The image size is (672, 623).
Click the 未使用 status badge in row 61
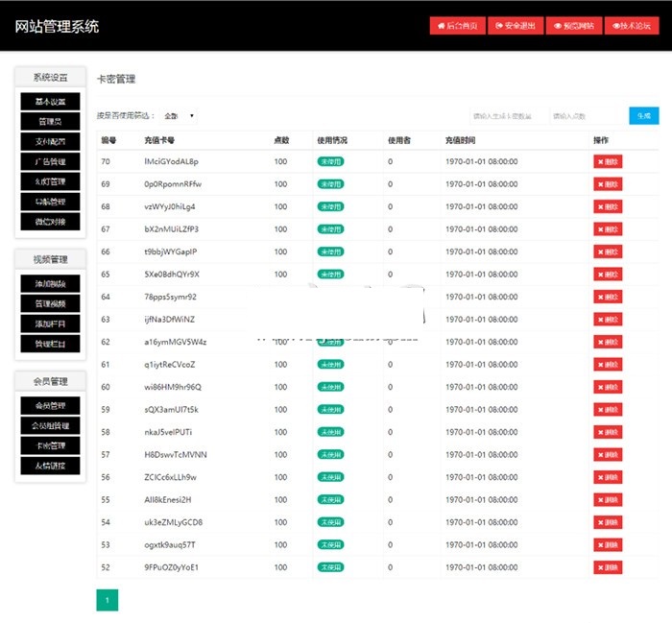point(330,365)
